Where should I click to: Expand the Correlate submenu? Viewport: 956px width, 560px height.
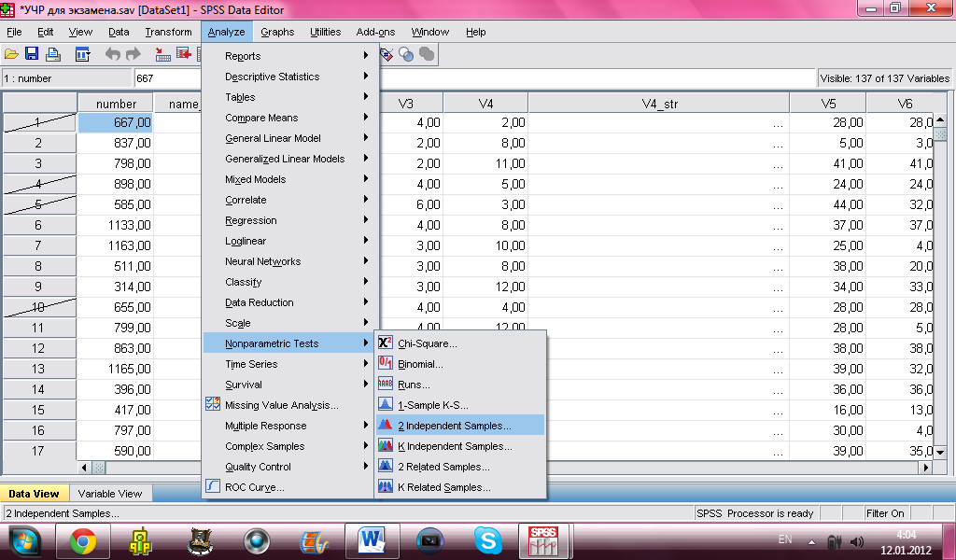(288, 199)
